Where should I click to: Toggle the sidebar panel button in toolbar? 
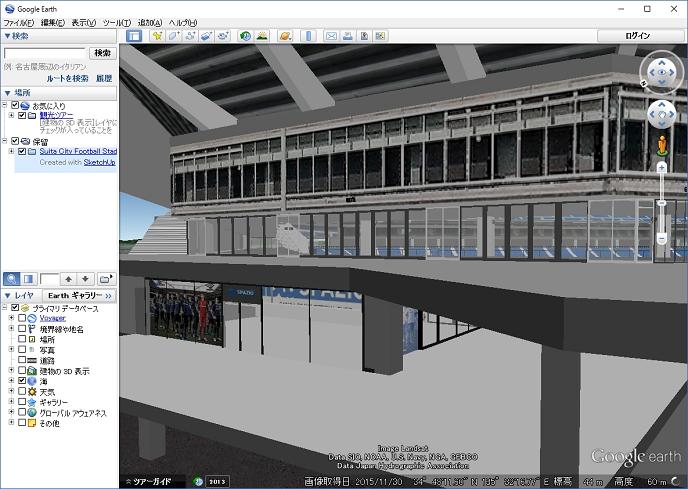[134, 36]
